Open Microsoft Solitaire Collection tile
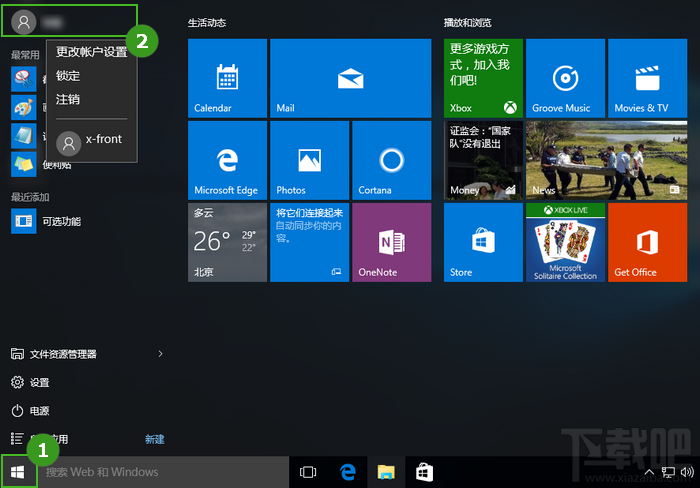This screenshot has width=700, height=488. pyautogui.click(x=565, y=242)
